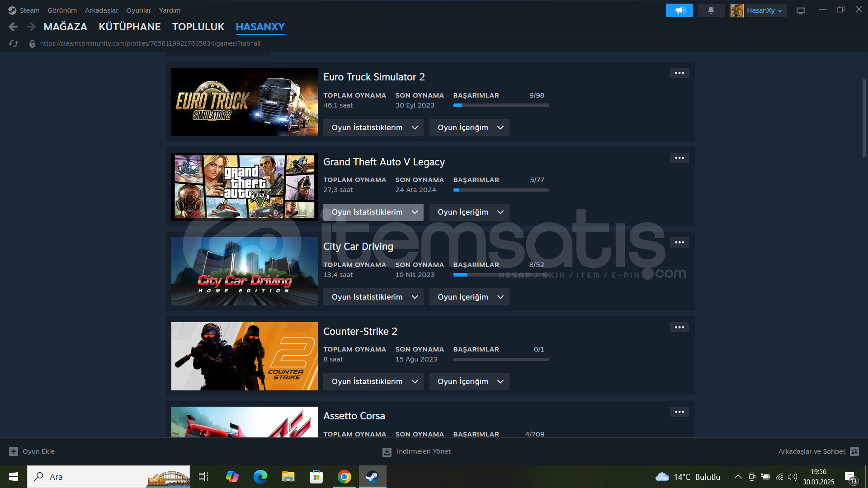
Task: Click the steamcommunity URL address field
Action: pyautogui.click(x=150, y=44)
